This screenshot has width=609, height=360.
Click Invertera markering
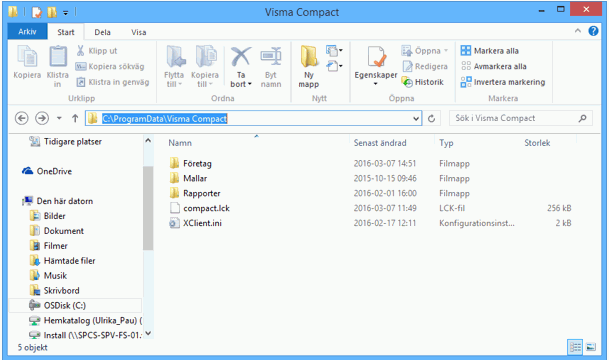coord(503,82)
